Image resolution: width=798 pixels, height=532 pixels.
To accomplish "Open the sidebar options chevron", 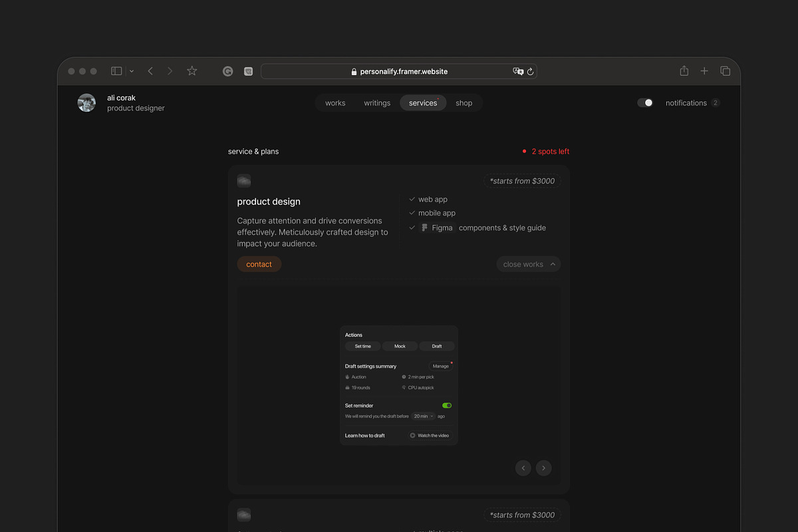I will point(131,71).
